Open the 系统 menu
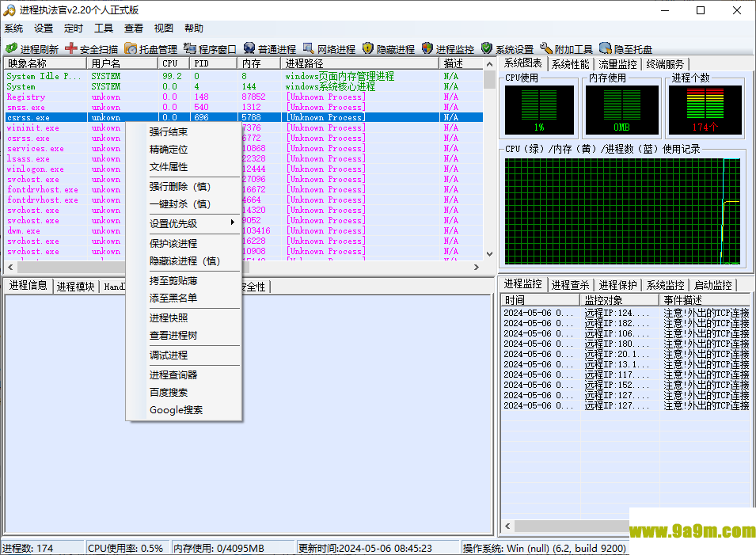The width and height of the screenshot is (756, 555). coord(13,29)
